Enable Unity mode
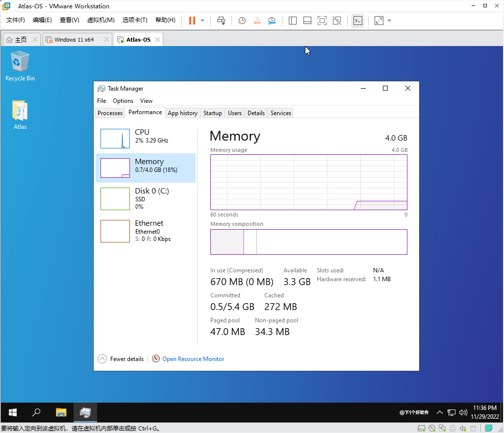 [x=337, y=20]
